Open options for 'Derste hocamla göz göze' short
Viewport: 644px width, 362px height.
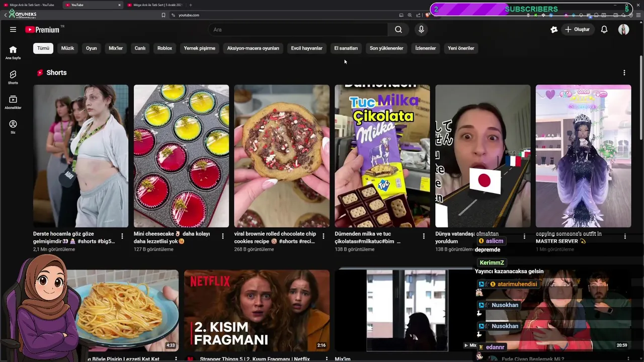[122, 236]
